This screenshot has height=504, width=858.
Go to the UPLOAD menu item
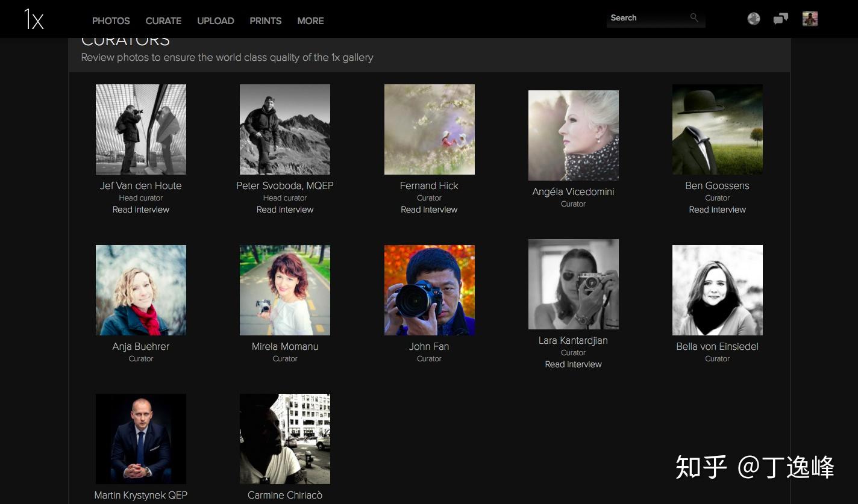(x=215, y=20)
